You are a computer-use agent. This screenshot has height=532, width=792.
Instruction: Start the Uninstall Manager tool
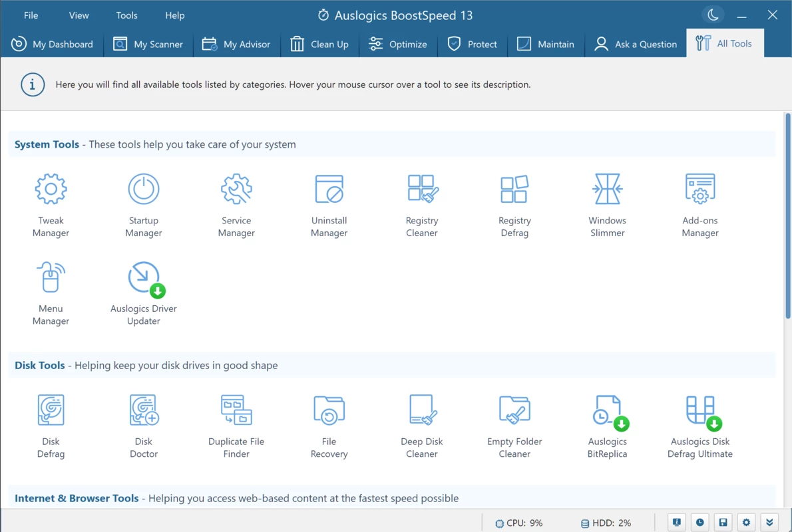[x=329, y=205]
